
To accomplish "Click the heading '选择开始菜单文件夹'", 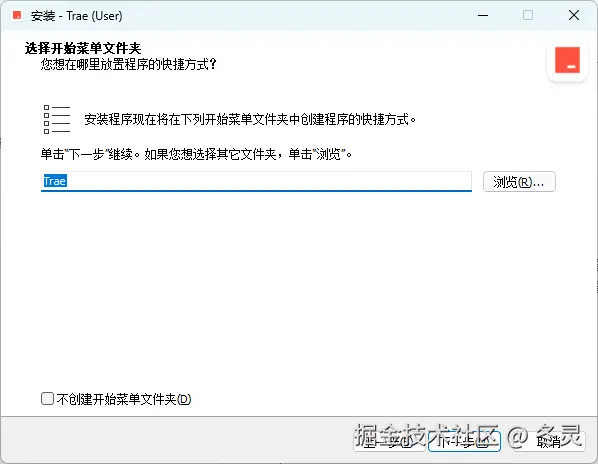I will [x=83, y=48].
